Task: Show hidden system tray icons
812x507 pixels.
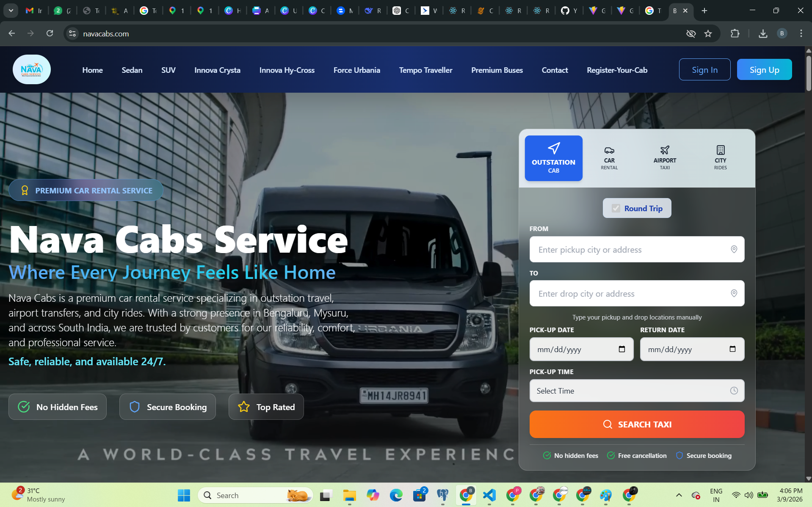Action: click(x=679, y=495)
